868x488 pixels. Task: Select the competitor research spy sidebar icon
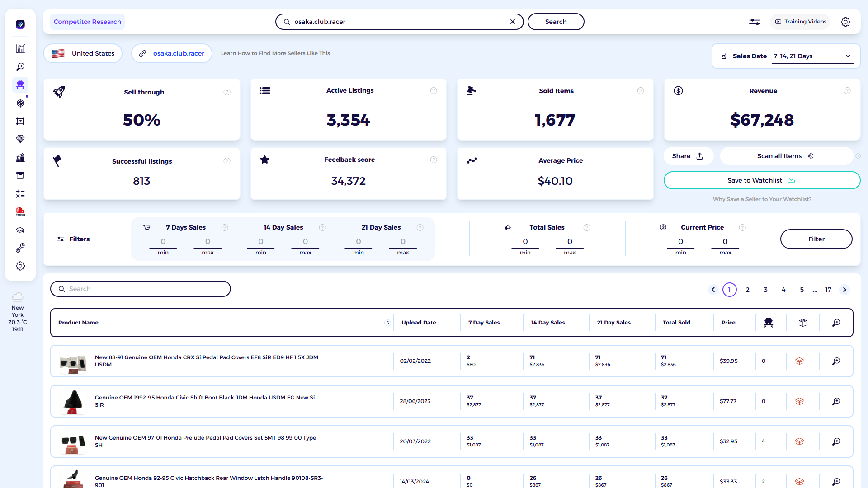[20, 85]
